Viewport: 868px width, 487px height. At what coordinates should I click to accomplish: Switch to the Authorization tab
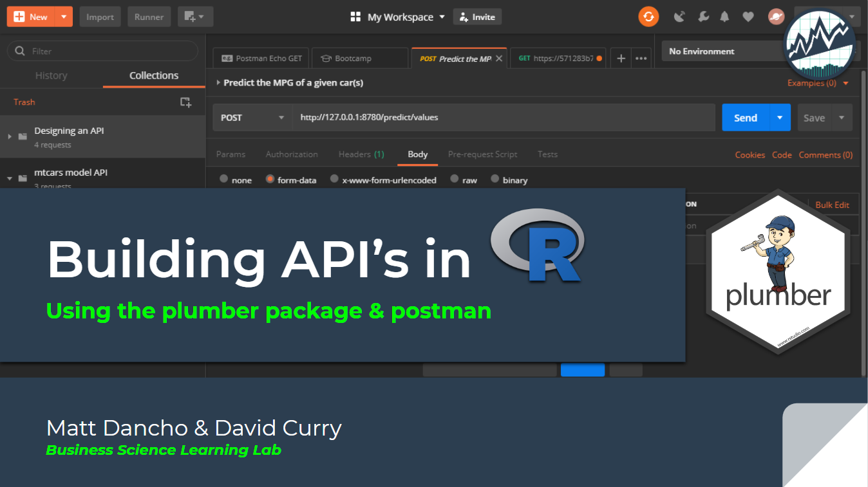click(292, 154)
